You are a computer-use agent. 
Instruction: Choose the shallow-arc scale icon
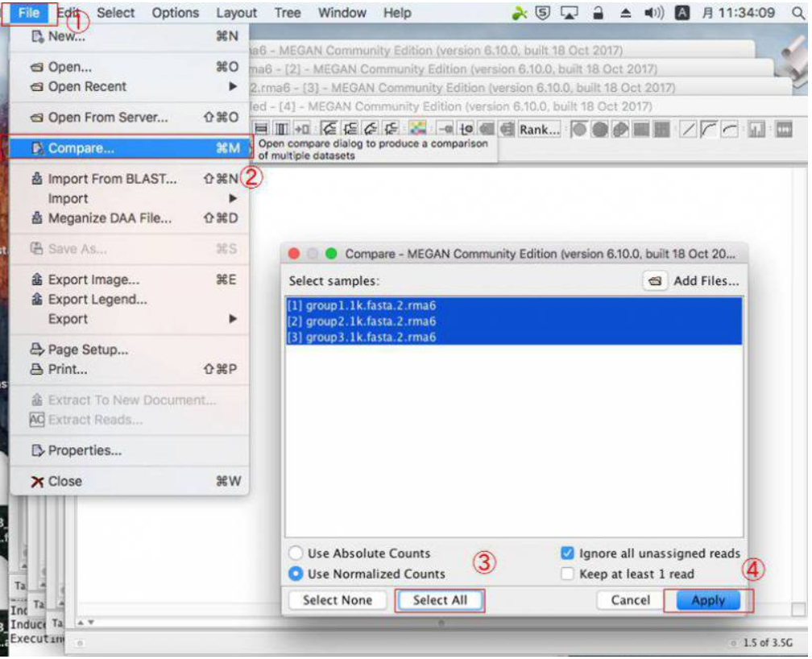coord(729,130)
